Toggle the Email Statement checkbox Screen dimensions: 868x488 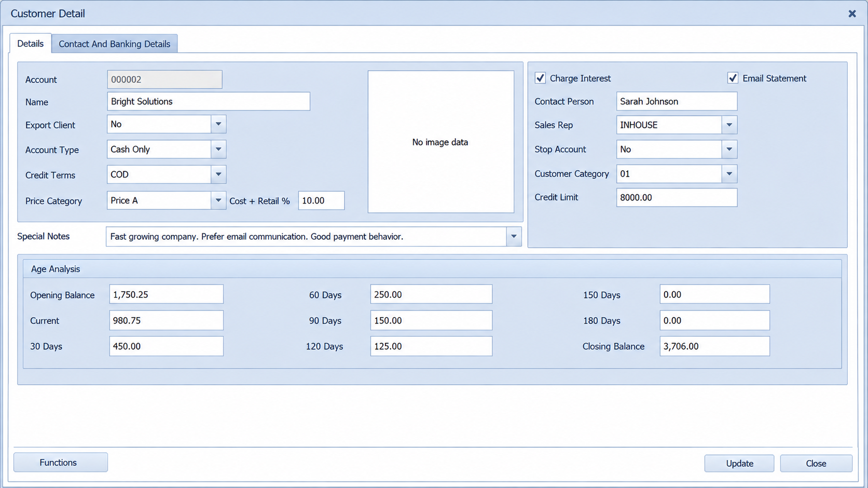(733, 78)
